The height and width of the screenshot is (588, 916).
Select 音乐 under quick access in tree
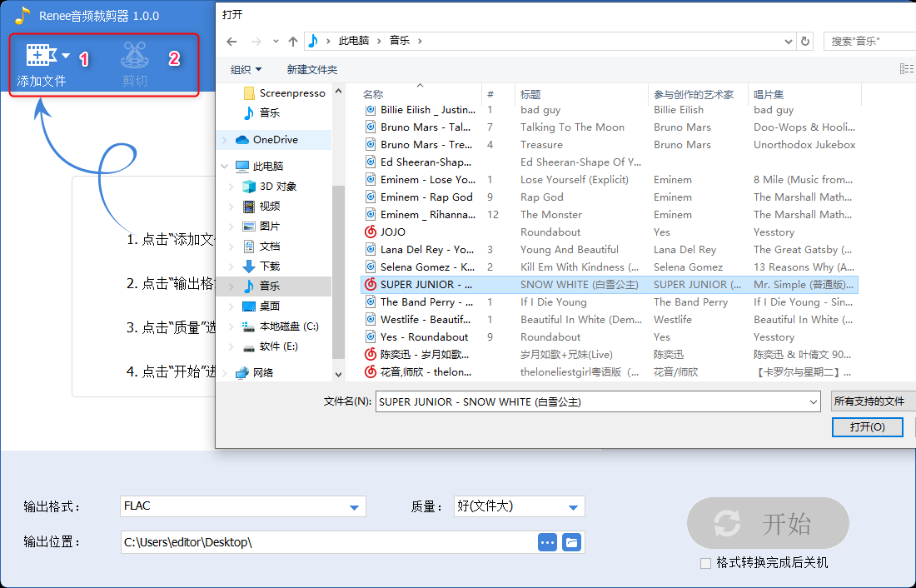(x=261, y=112)
